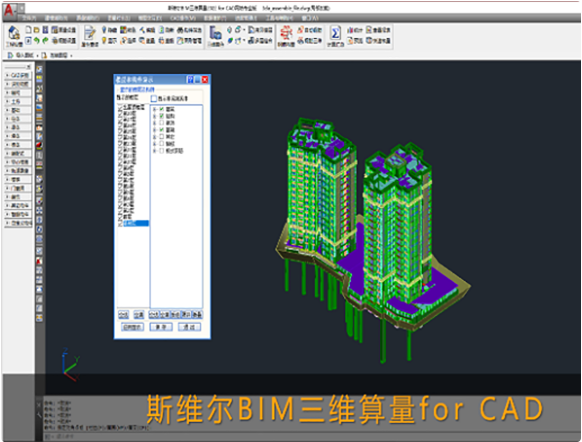Click the bottom-right large button in dialog
The width and height of the screenshot is (582, 442).
189,327
